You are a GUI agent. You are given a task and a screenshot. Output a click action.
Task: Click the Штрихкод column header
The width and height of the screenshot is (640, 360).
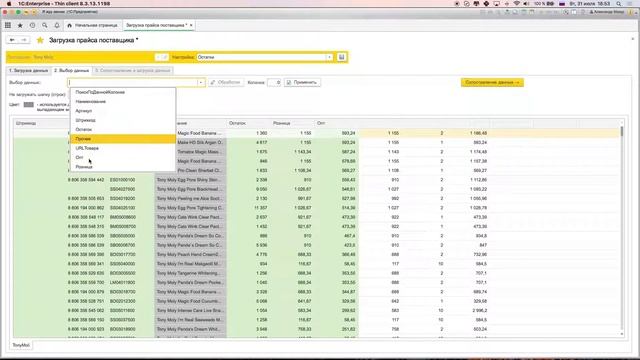(40, 123)
